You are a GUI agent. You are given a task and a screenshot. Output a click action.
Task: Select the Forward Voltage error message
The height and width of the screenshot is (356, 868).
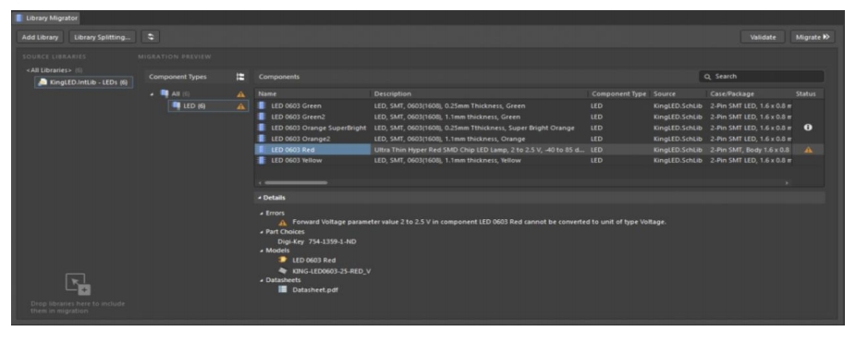[480, 222]
